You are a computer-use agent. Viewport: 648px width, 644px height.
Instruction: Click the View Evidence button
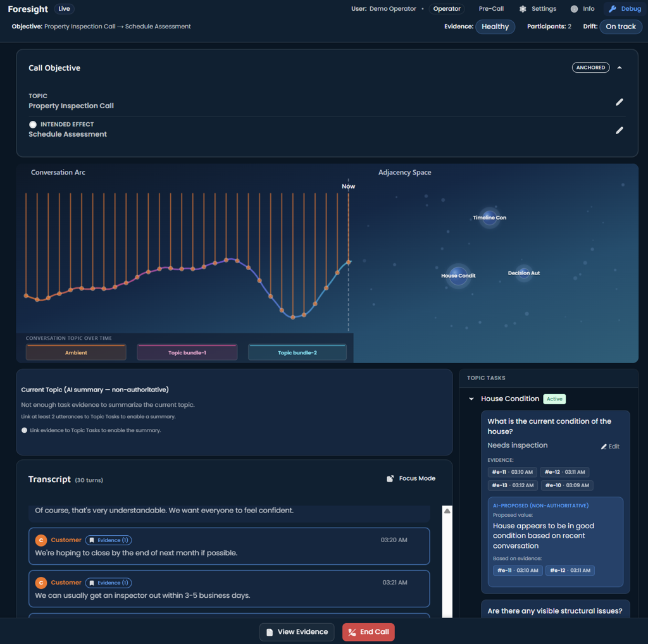click(297, 631)
